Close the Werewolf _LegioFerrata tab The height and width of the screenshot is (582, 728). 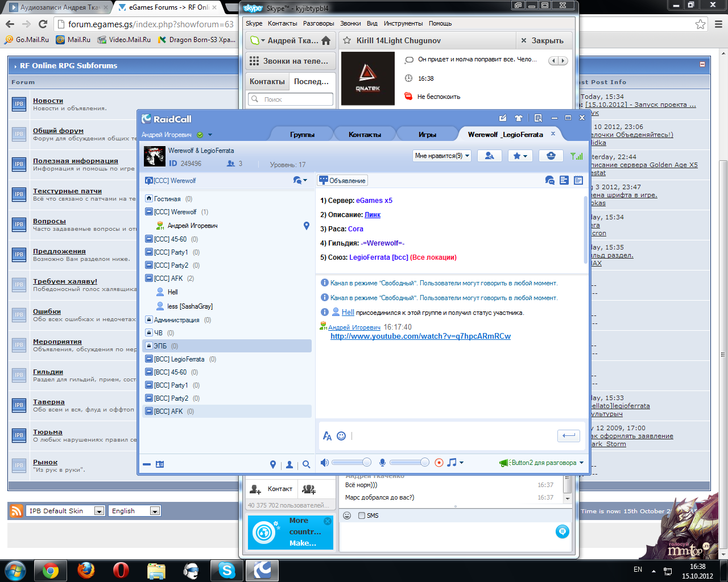[553, 134]
